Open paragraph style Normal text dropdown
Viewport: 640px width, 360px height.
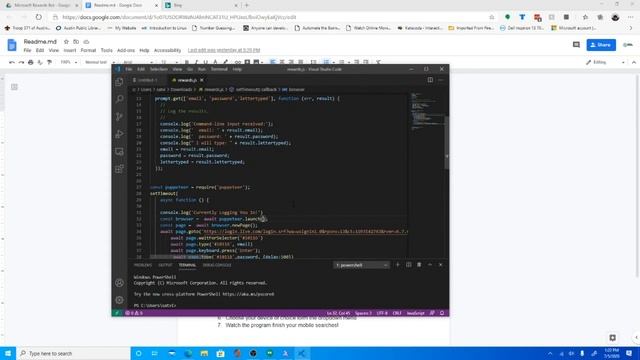[100, 62]
